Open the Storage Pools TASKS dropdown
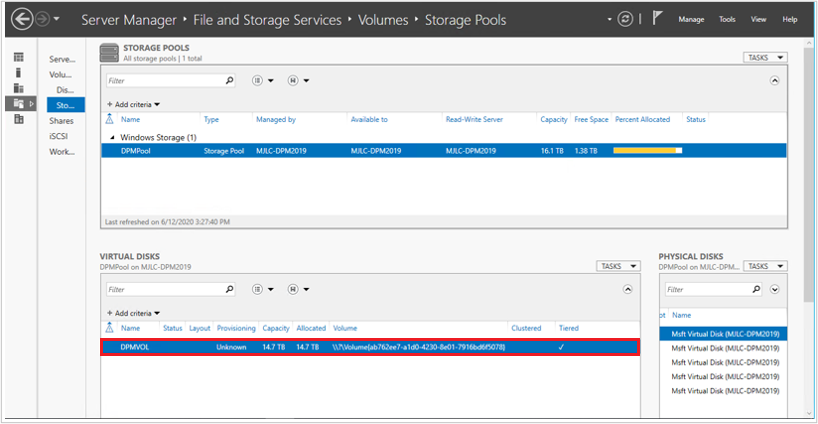The image size is (818, 424). pos(765,58)
